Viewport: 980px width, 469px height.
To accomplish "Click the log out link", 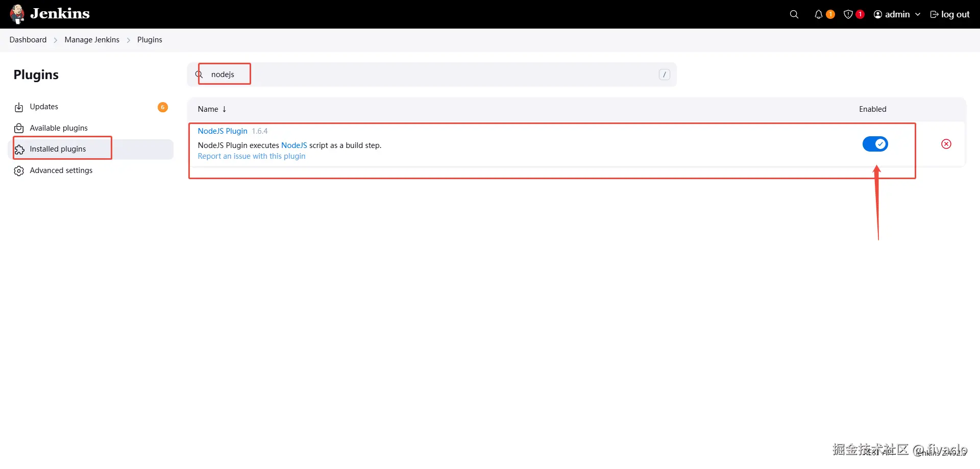I will point(950,14).
